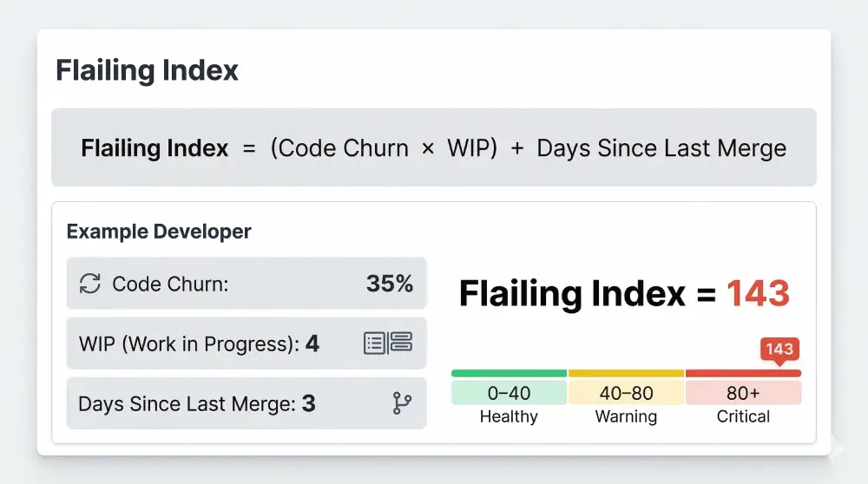Click the sparkle icon in bottom corner
Viewport: 868px width, 484px height.
pyautogui.click(x=837, y=448)
